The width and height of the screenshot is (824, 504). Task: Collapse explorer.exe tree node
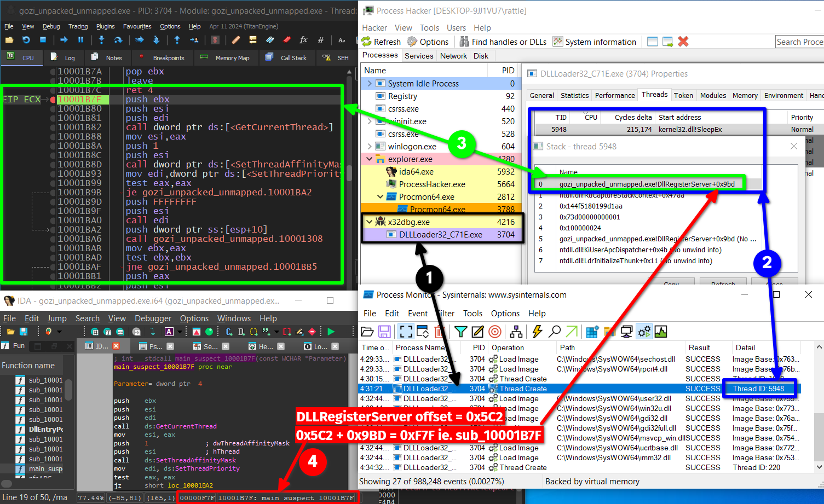(369, 159)
